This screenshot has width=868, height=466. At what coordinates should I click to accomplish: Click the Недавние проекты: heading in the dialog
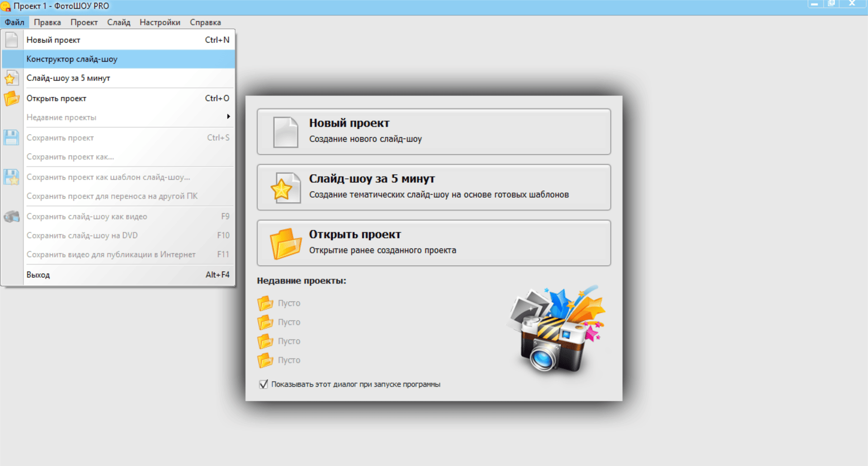coord(302,281)
